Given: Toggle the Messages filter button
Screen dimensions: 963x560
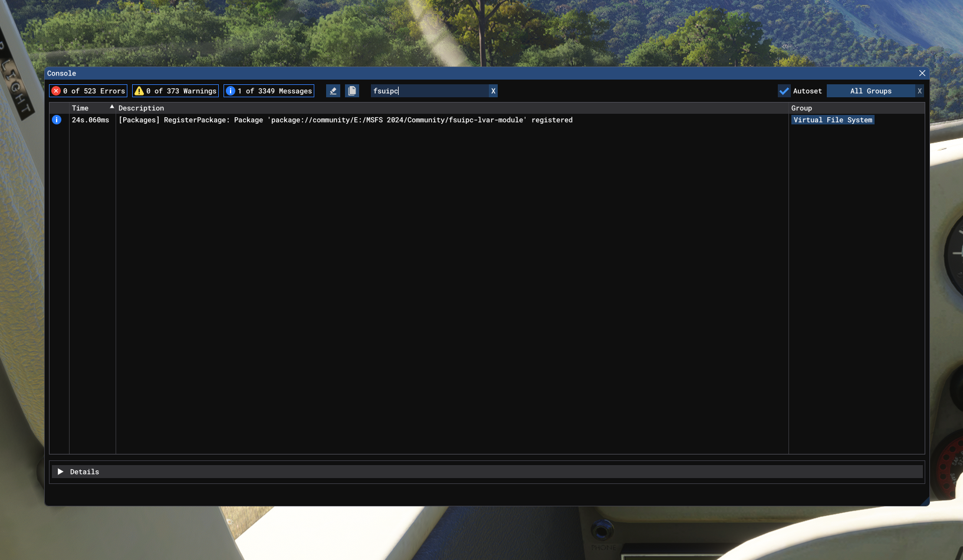Looking at the screenshot, I should pyautogui.click(x=269, y=91).
